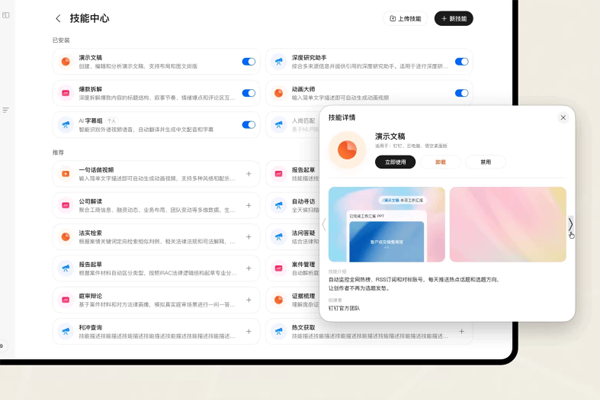
Task: Click the 深度研究助手 skill icon
Action: [x=279, y=62]
